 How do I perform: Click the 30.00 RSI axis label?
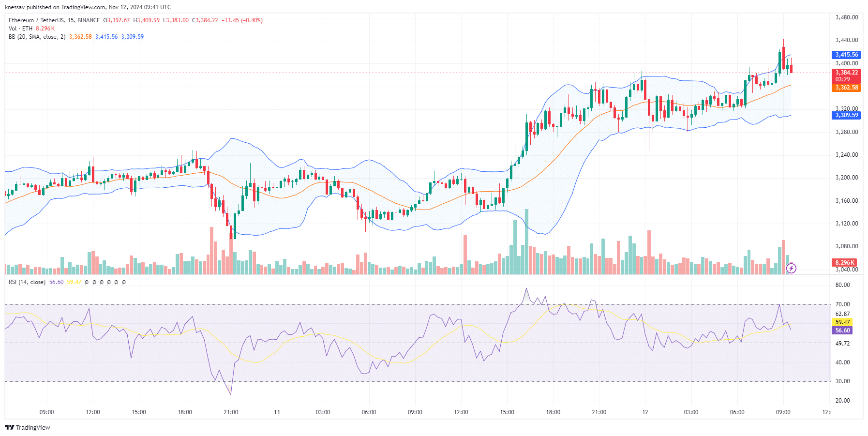[842, 381]
